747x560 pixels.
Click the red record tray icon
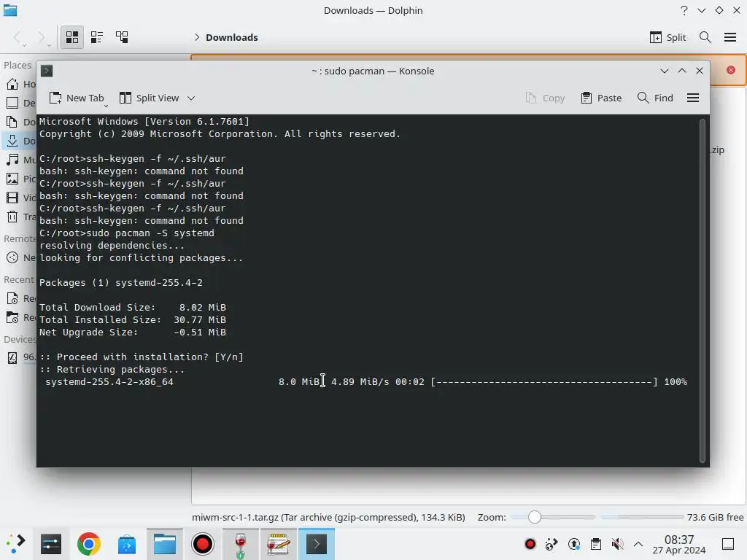[x=530, y=544]
